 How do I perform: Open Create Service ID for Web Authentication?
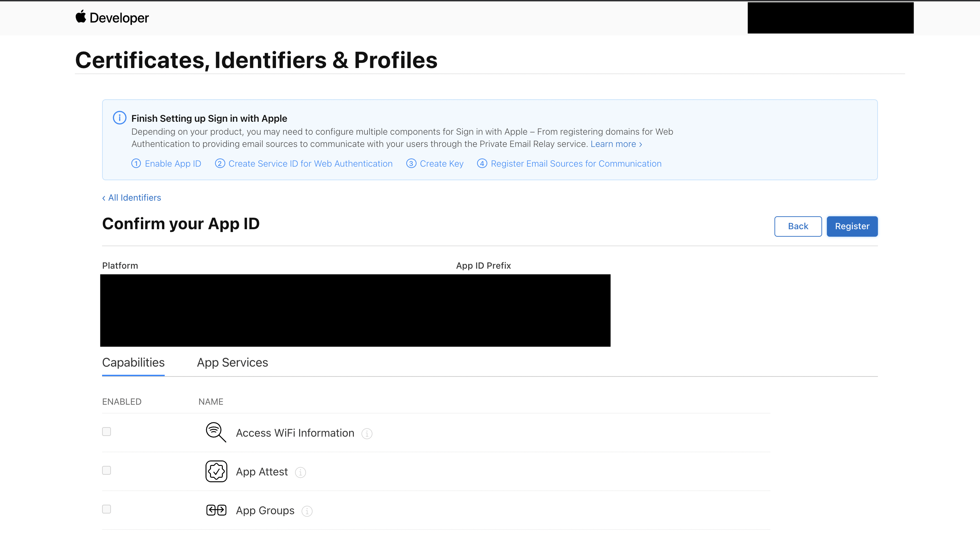[304, 164]
